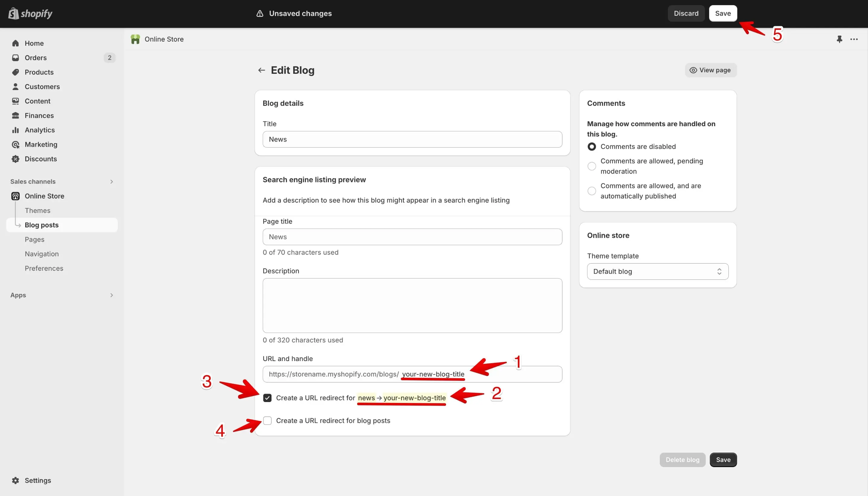Expand the Sales channels chevron

click(112, 182)
